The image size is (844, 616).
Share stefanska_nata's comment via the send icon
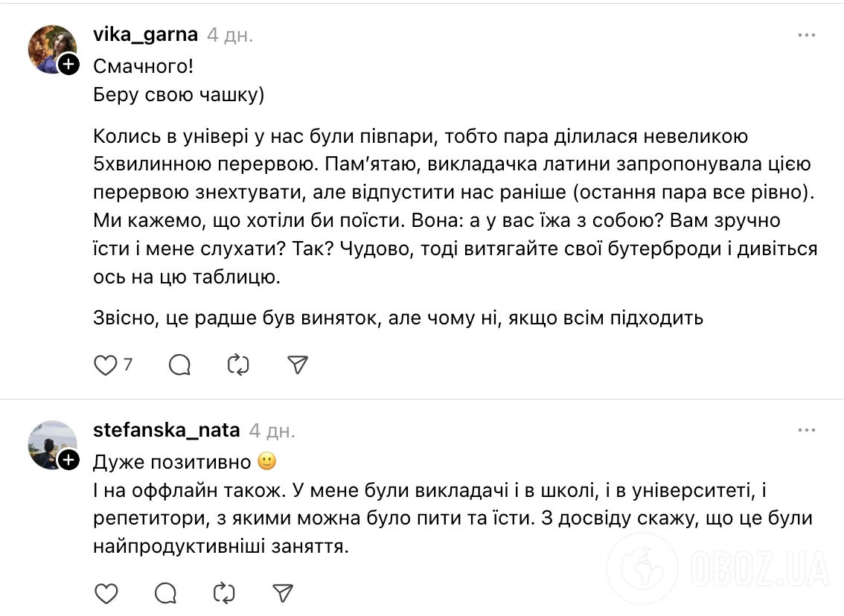point(282,593)
